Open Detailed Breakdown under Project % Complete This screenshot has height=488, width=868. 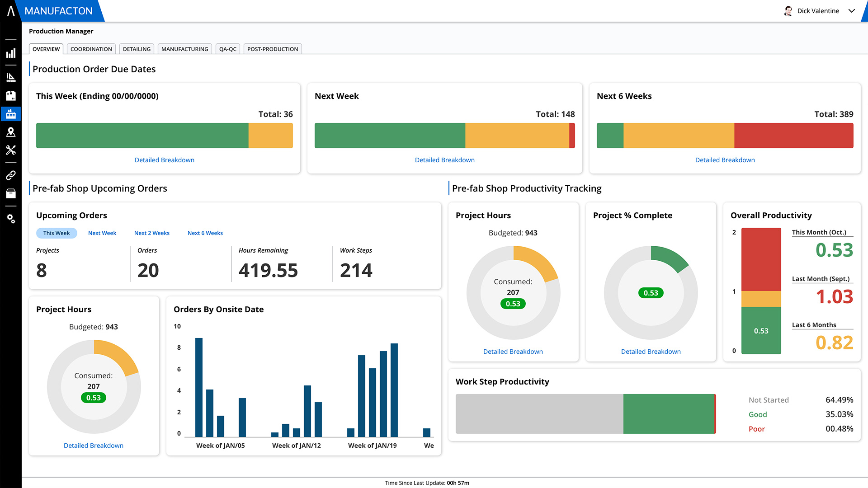point(651,352)
